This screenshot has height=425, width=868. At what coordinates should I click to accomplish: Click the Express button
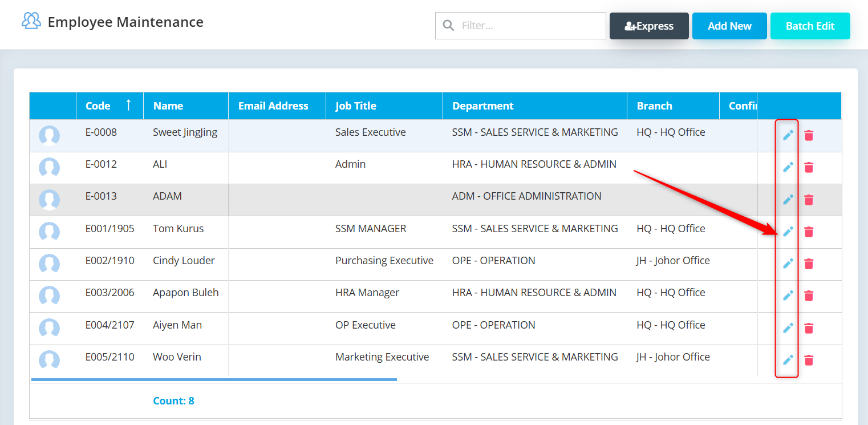[x=649, y=26]
